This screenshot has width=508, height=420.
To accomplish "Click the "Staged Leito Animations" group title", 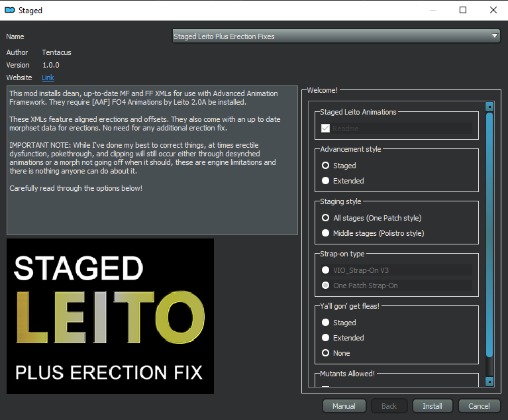I will (358, 112).
